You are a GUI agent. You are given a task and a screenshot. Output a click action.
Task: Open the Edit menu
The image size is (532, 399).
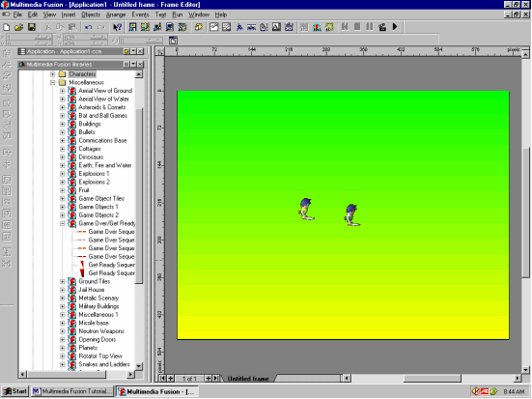tap(33, 14)
